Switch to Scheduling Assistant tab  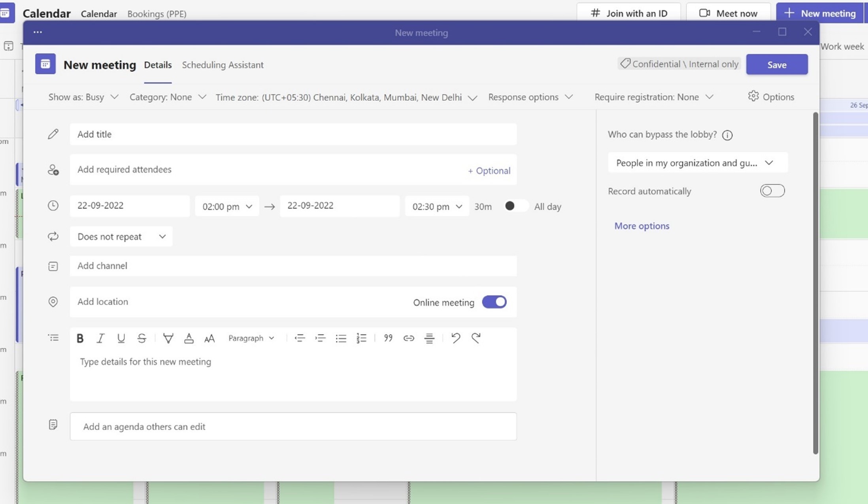[x=223, y=65]
